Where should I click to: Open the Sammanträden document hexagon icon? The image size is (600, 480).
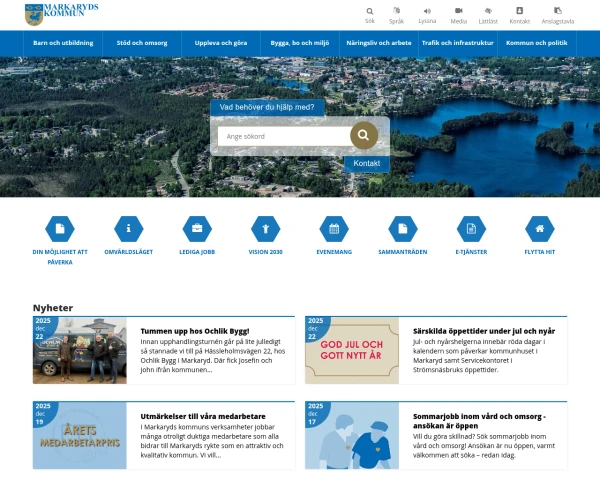(403, 229)
